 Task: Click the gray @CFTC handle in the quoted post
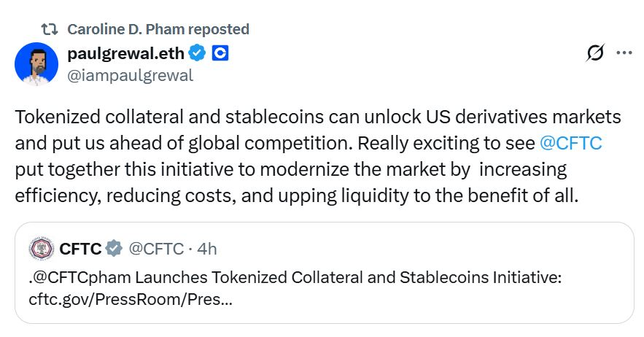(156, 249)
